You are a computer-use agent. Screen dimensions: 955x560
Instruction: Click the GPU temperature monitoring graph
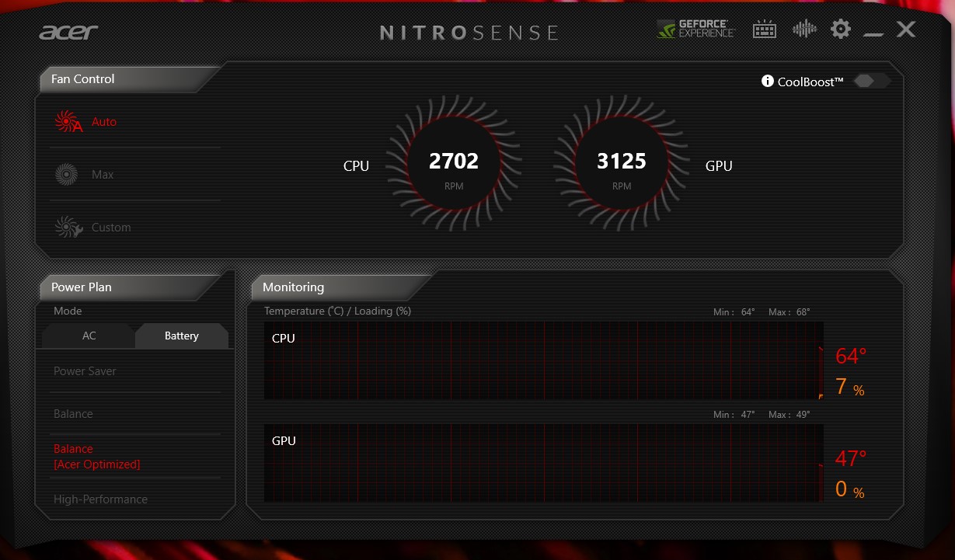tap(542, 463)
